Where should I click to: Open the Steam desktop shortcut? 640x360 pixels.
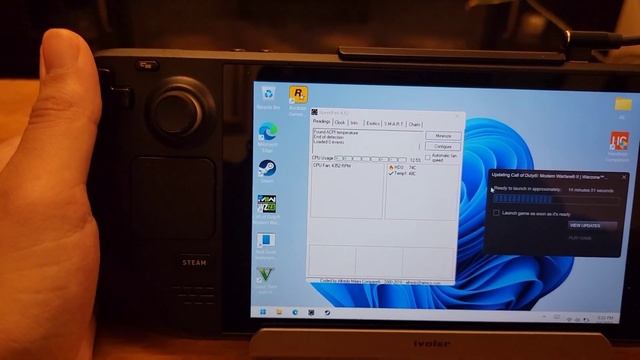tap(267, 171)
